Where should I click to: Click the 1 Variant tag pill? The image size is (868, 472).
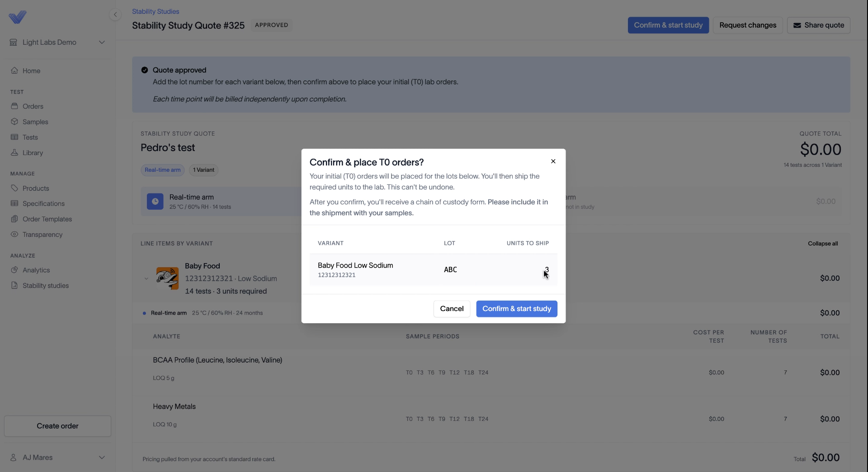(x=203, y=170)
